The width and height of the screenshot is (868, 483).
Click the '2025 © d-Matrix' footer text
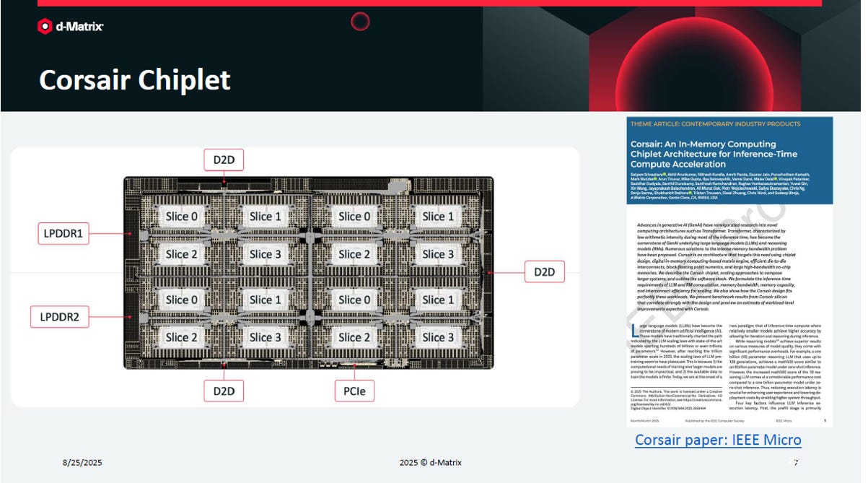(431, 462)
